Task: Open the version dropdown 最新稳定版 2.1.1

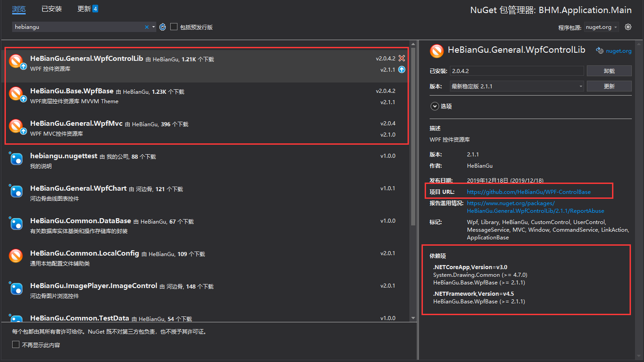Action: click(516, 86)
